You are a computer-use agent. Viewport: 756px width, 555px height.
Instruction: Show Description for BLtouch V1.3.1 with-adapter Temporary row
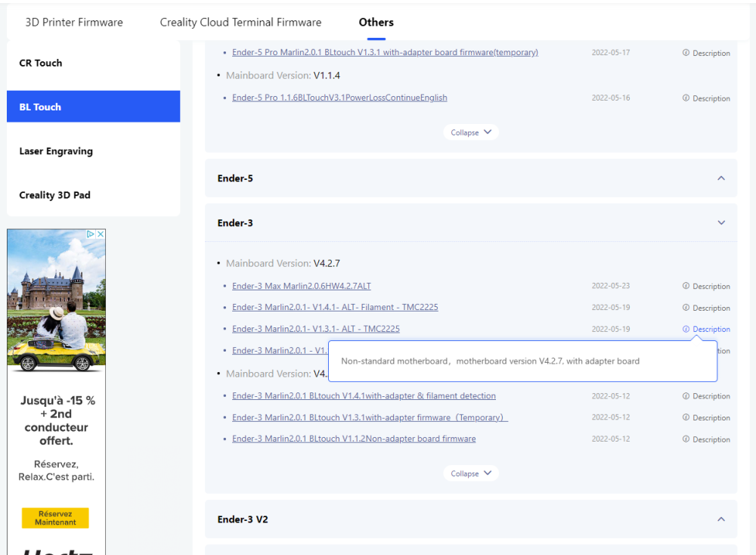tap(706, 418)
